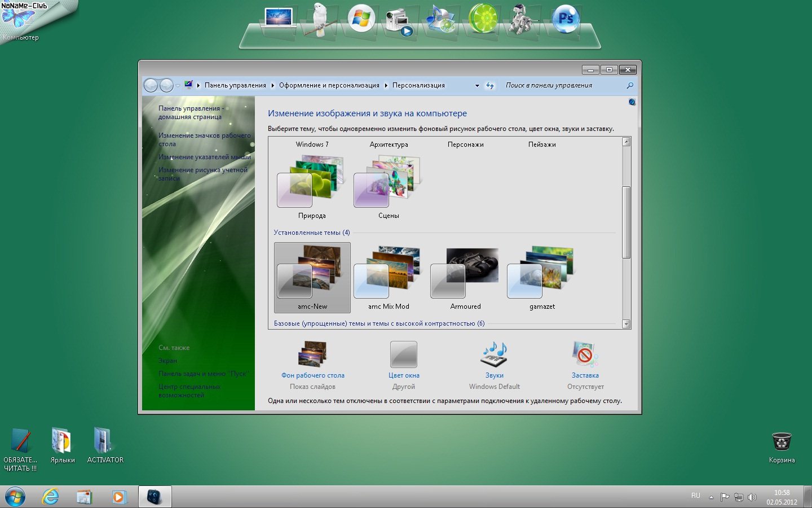Launch Internet Explorer from the taskbar
The width and height of the screenshot is (812, 508).
pyautogui.click(x=51, y=497)
